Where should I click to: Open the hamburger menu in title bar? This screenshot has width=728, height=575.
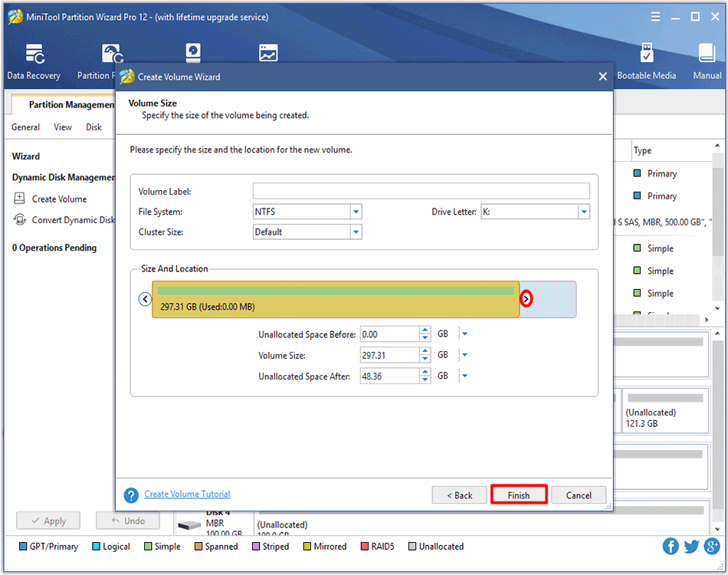655,17
